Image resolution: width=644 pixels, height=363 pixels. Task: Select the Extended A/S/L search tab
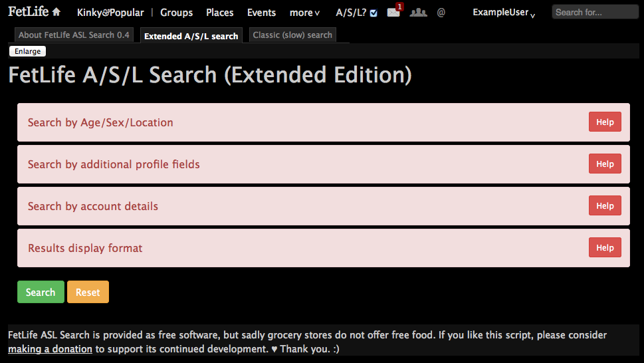pos(191,36)
